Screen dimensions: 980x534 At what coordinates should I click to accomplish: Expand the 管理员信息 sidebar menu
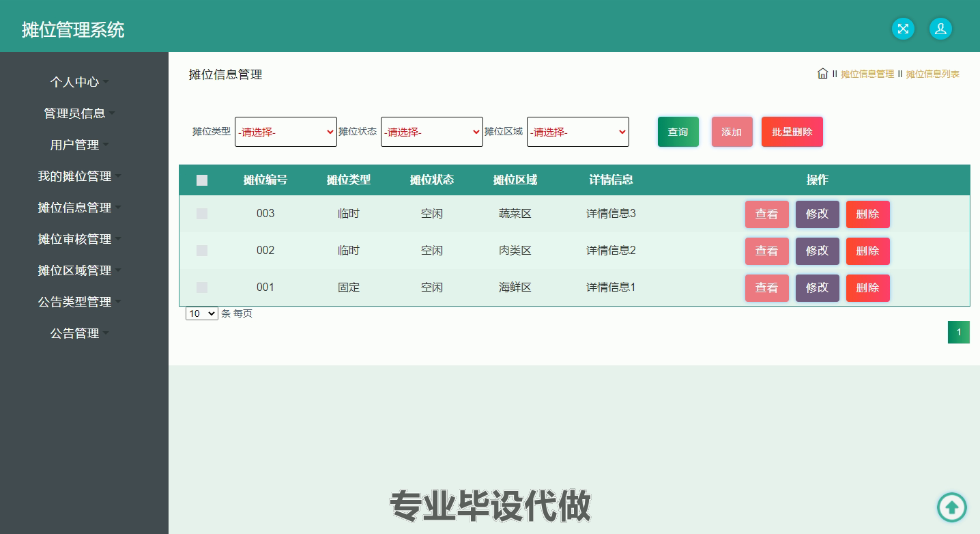tap(79, 113)
